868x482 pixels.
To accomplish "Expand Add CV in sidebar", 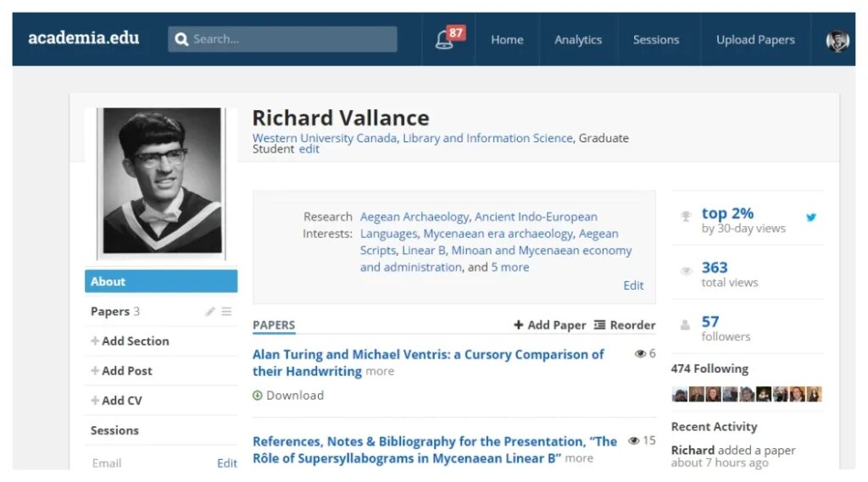I will coord(116,400).
